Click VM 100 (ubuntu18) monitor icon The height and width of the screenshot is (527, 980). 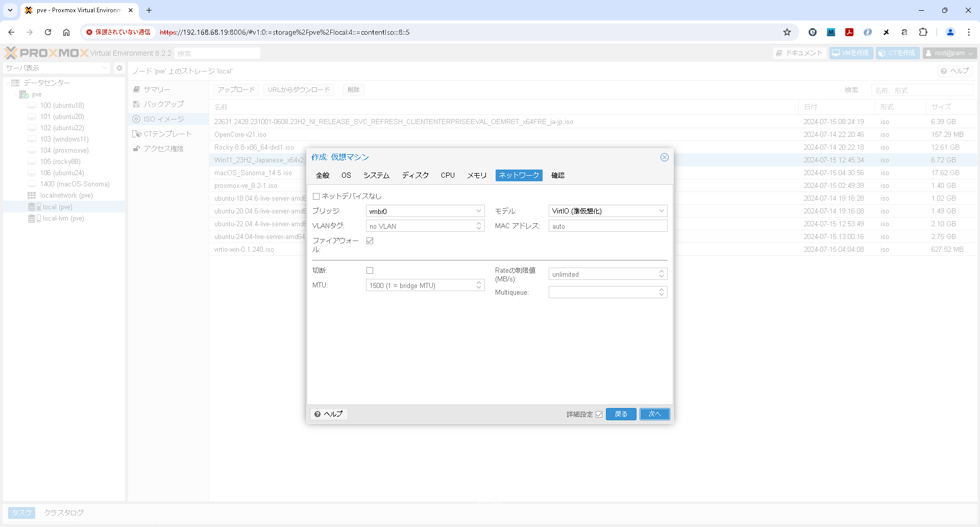32,106
